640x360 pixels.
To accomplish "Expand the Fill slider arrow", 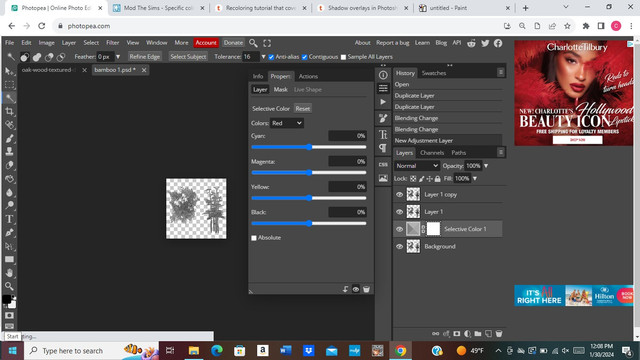I will 475,178.
